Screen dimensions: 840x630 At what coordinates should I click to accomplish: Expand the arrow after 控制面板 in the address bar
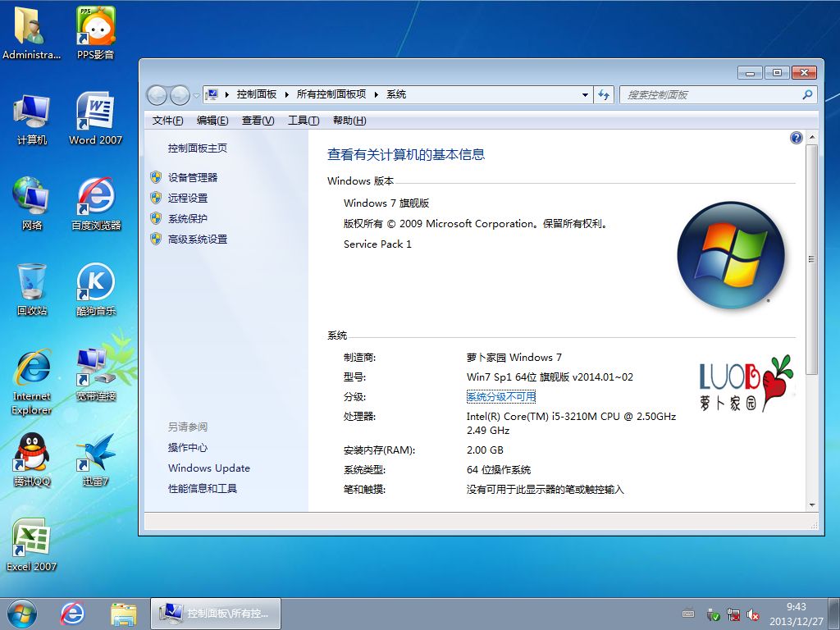point(286,95)
